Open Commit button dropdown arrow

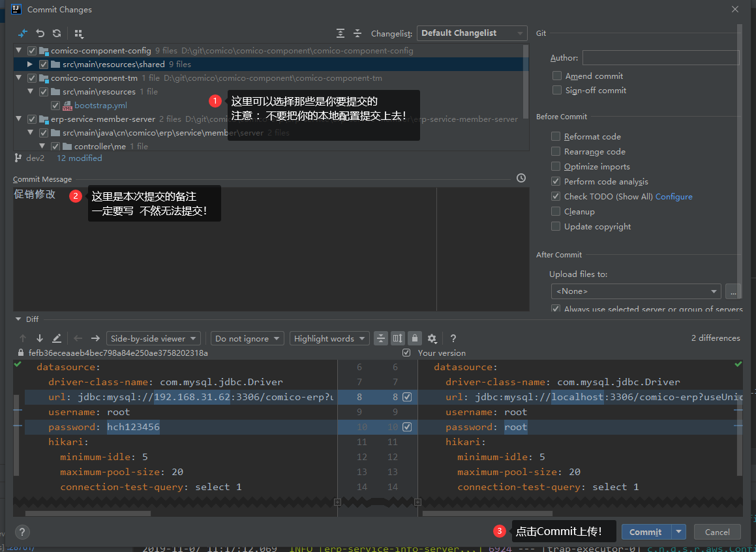(679, 532)
